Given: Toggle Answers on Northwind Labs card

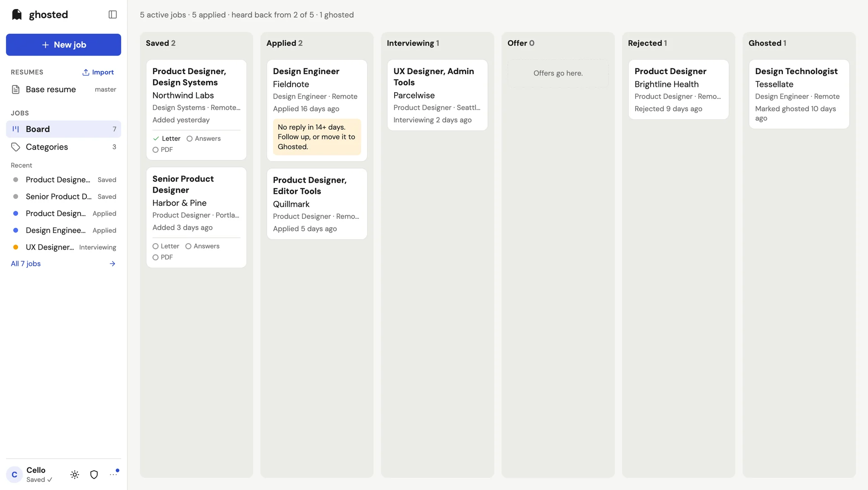Looking at the screenshot, I should [x=203, y=138].
